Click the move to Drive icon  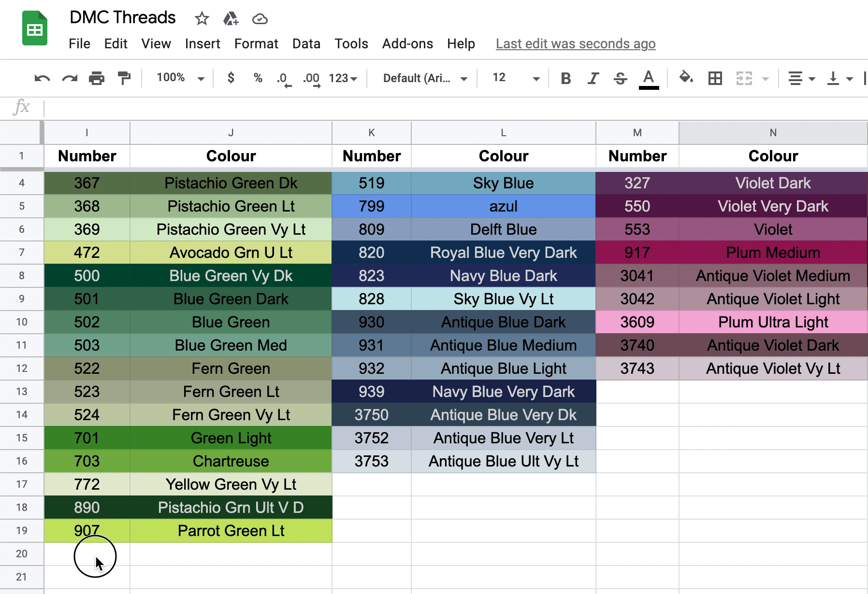pos(231,19)
